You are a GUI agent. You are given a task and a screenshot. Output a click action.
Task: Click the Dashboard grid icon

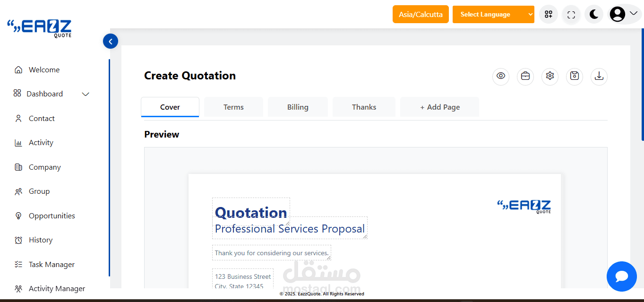17,93
